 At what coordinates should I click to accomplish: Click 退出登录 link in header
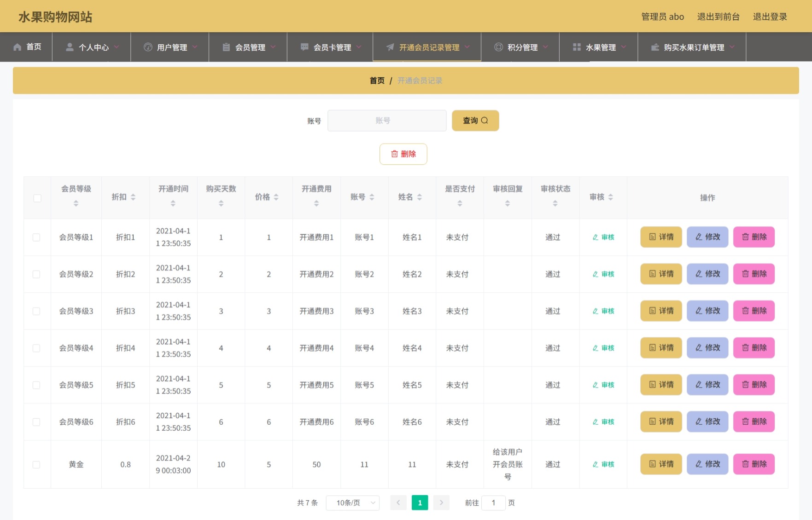point(770,17)
